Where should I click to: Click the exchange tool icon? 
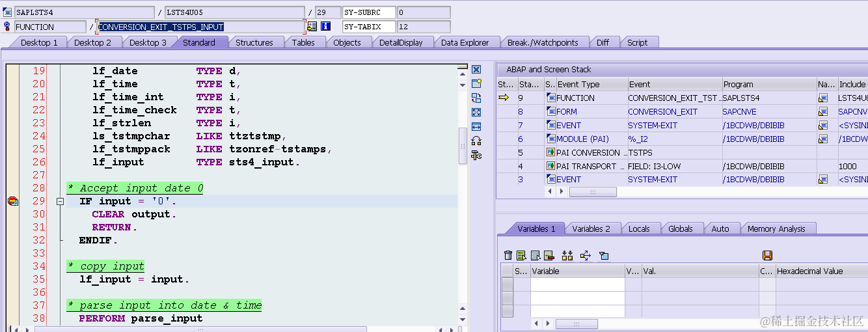click(476, 98)
